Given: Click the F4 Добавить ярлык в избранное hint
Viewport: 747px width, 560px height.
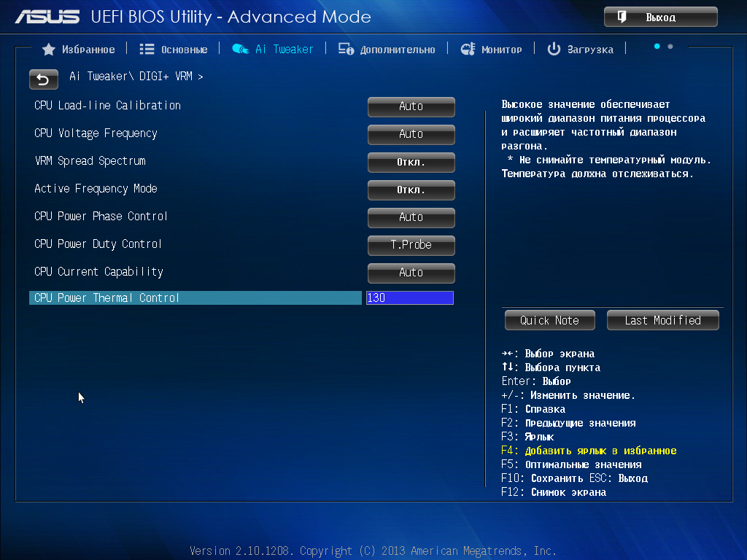Looking at the screenshot, I should 589,451.
